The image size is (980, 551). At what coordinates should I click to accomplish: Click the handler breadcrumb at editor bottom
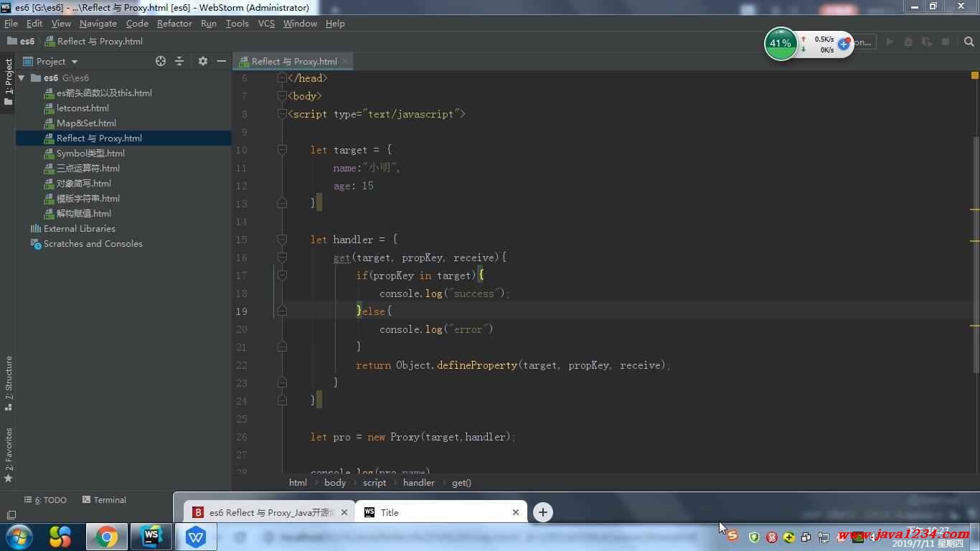tap(419, 483)
